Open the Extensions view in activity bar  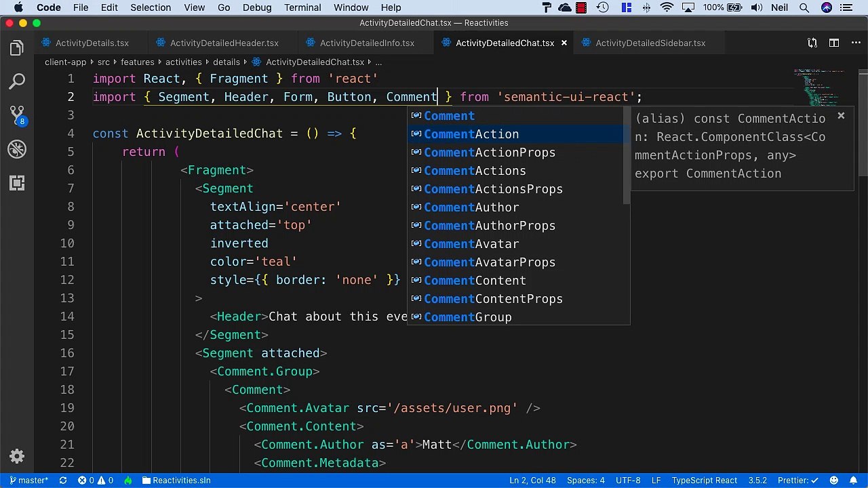pyautogui.click(x=17, y=183)
